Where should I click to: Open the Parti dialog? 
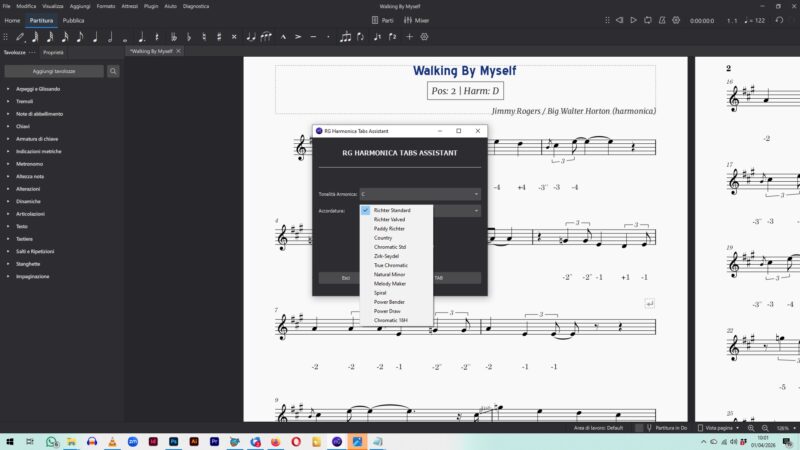(x=383, y=20)
